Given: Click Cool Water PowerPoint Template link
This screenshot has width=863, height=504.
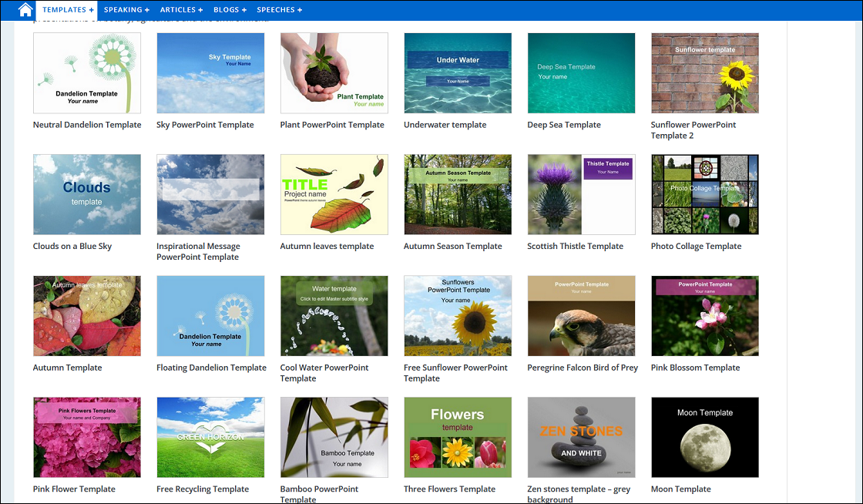Looking at the screenshot, I should [324, 373].
